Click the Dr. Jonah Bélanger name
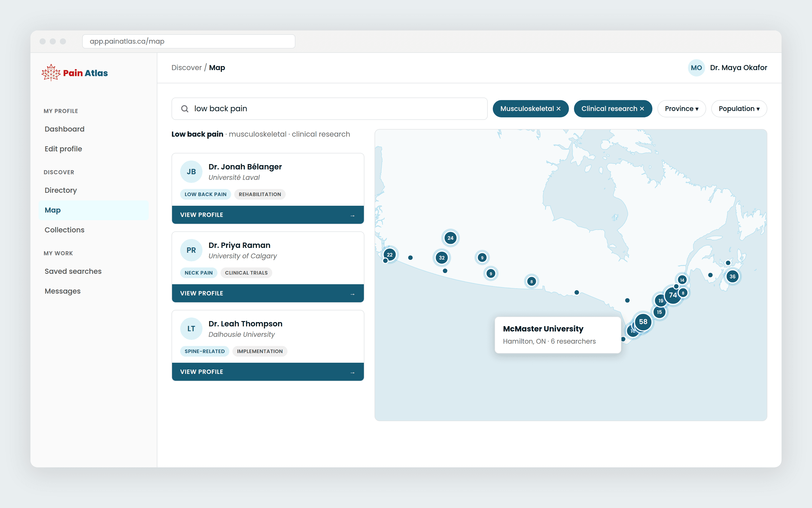812x508 pixels. [245, 167]
